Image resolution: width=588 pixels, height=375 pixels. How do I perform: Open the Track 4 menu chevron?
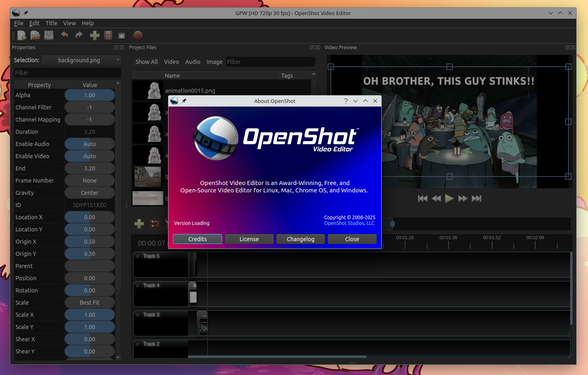(137, 286)
